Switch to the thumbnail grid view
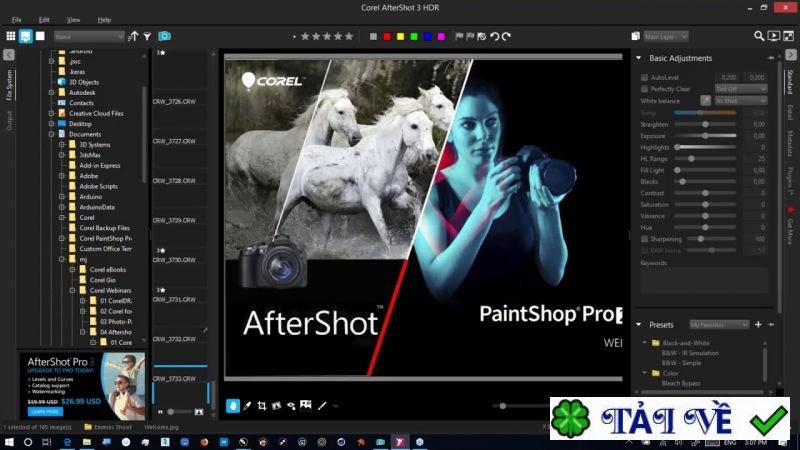This screenshot has height=450, width=800. (11, 36)
